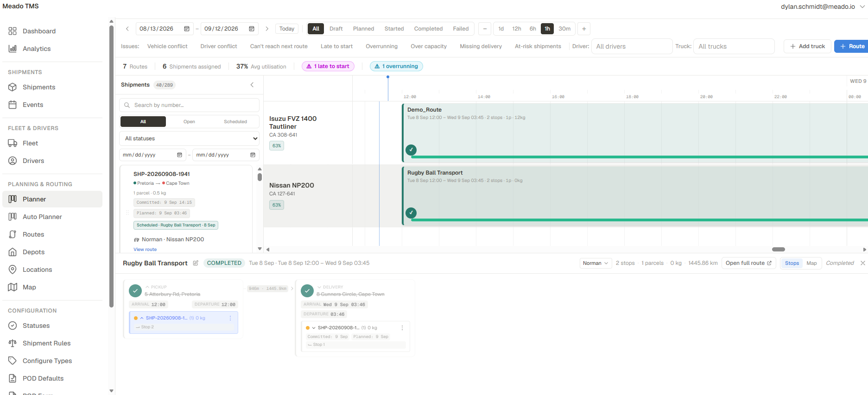Toggle Overrunning issue filter
The image size is (868, 395).
click(x=381, y=46)
